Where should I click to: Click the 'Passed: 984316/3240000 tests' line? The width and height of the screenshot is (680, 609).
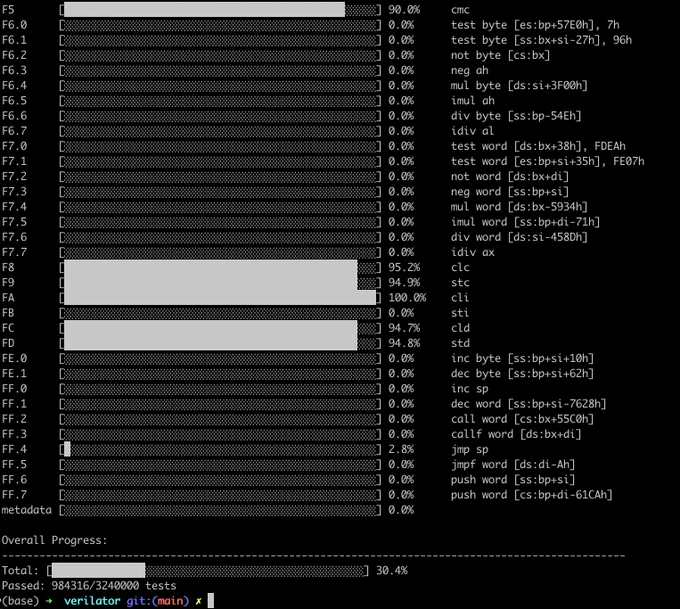(89, 586)
